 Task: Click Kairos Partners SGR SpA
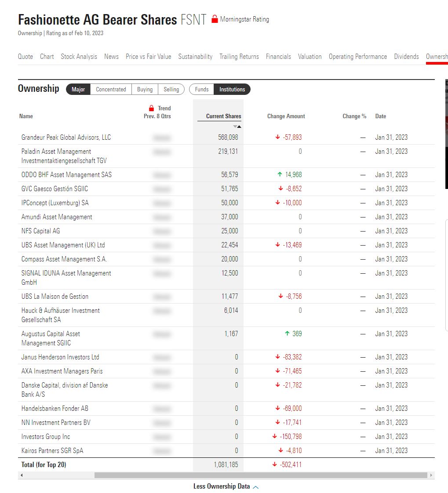point(52,450)
